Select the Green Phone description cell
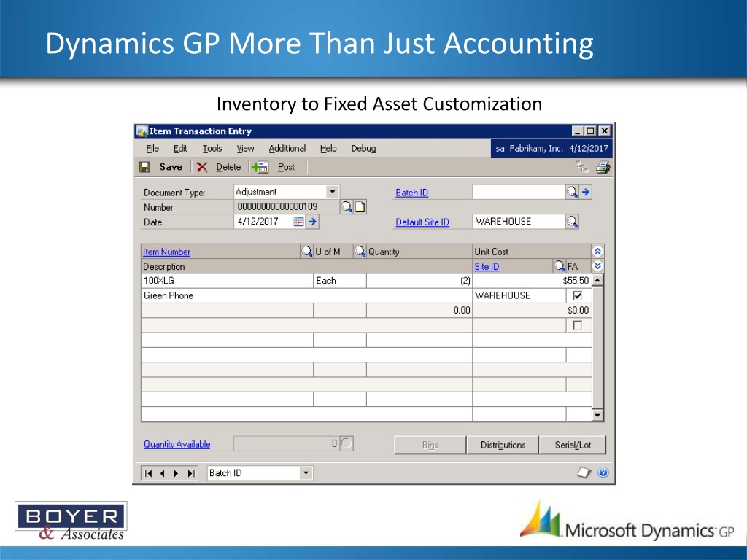This screenshot has height=560, width=747. [x=306, y=295]
